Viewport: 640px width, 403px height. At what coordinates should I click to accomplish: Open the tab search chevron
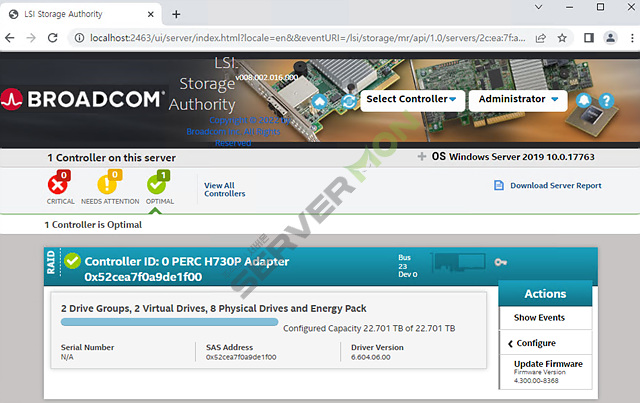pos(538,7)
